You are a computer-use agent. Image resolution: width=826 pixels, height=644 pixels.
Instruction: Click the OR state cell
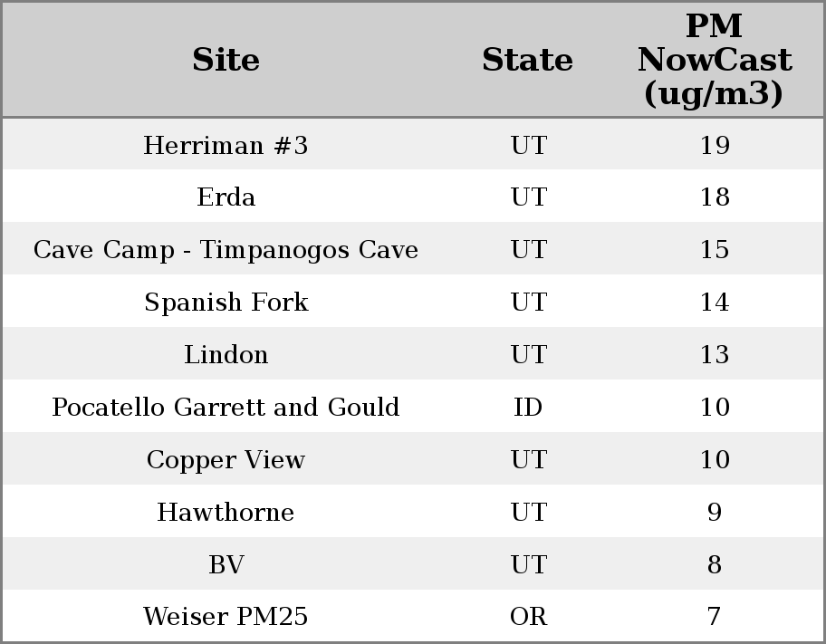click(x=528, y=617)
